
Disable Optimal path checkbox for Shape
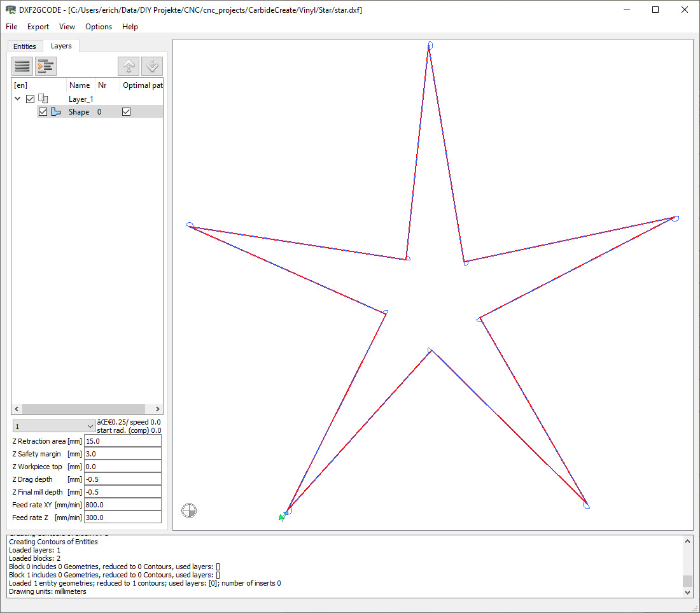(x=126, y=112)
